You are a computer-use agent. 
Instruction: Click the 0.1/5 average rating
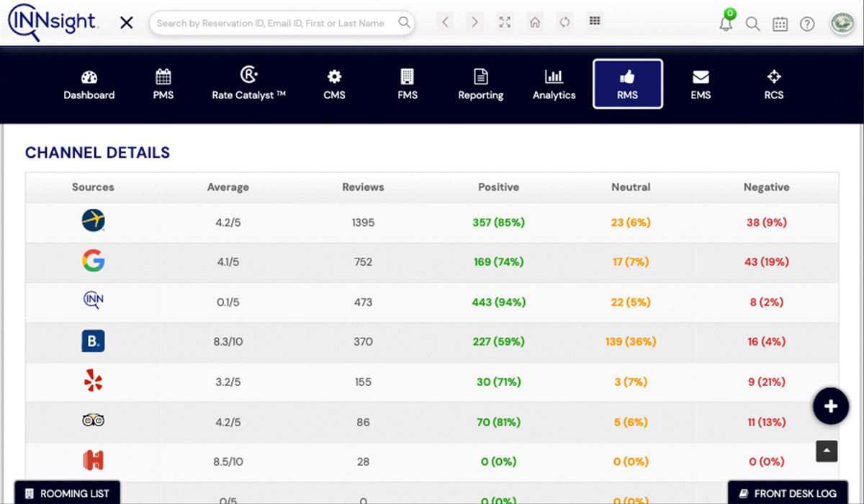point(228,302)
